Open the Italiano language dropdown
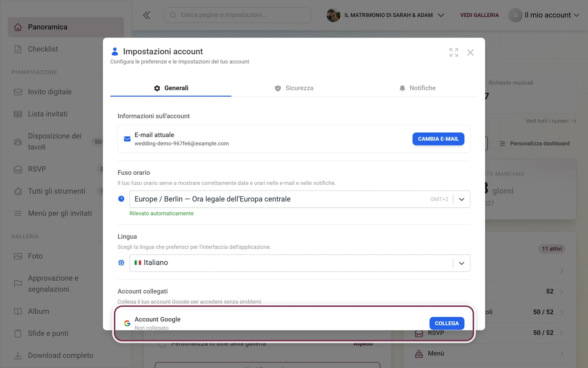This screenshot has width=588, height=368. tap(300, 263)
